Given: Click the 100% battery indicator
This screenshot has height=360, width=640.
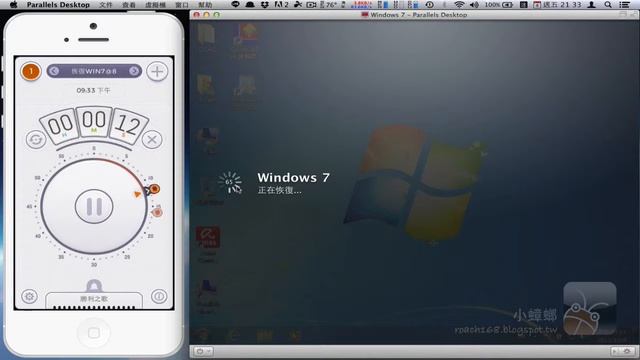Looking at the screenshot, I should (x=498, y=4).
